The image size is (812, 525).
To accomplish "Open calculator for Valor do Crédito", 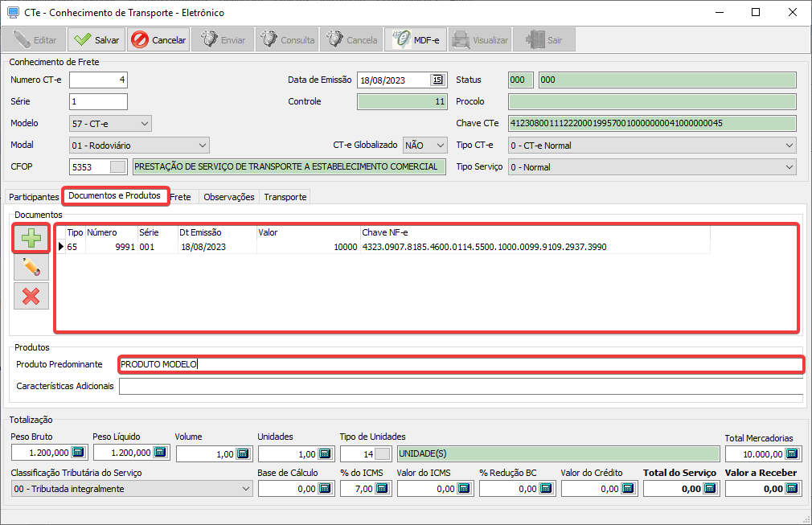I will tap(628, 488).
